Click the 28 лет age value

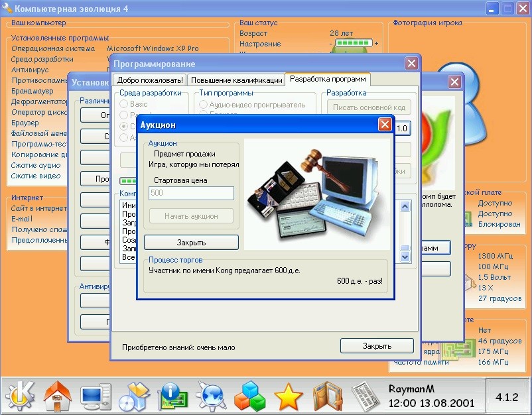[342, 33]
